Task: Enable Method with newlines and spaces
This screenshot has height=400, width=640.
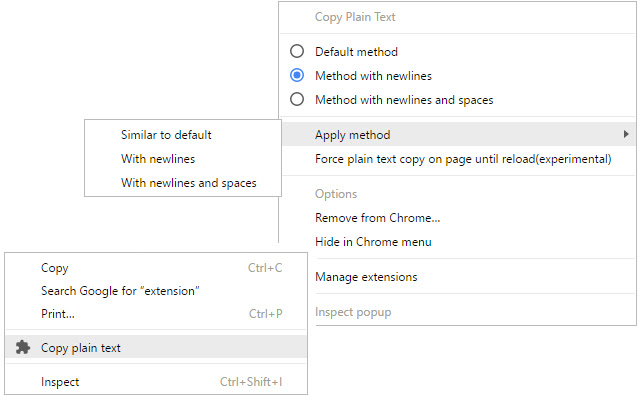Action: coord(296,99)
